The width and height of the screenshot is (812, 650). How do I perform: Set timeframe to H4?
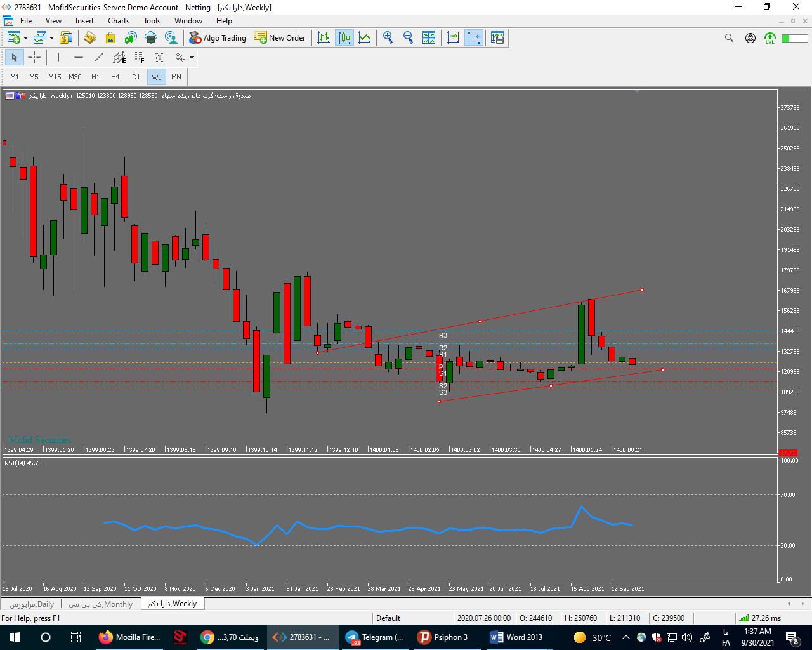point(115,77)
